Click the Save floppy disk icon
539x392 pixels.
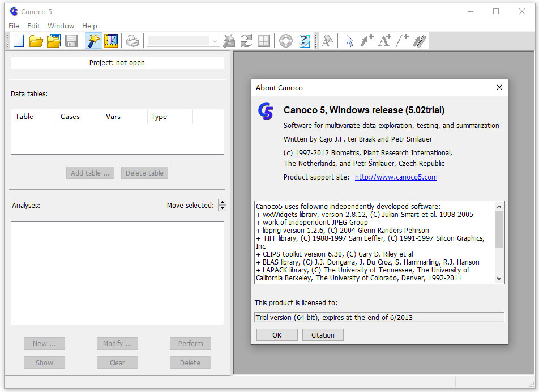coord(71,41)
